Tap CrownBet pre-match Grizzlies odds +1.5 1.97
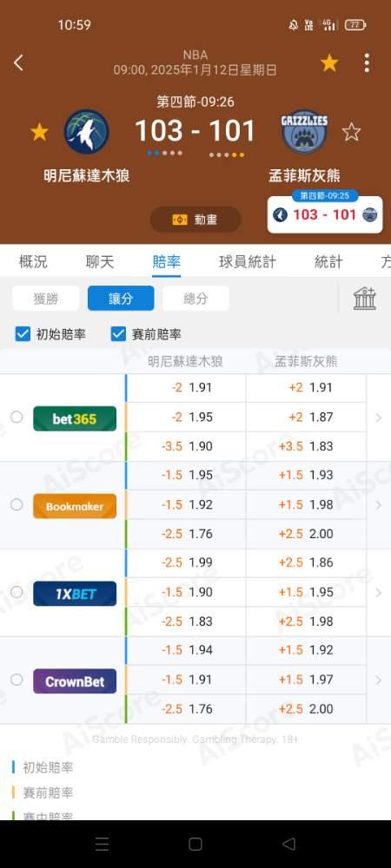Image resolution: width=391 pixels, height=868 pixels. click(x=306, y=680)
